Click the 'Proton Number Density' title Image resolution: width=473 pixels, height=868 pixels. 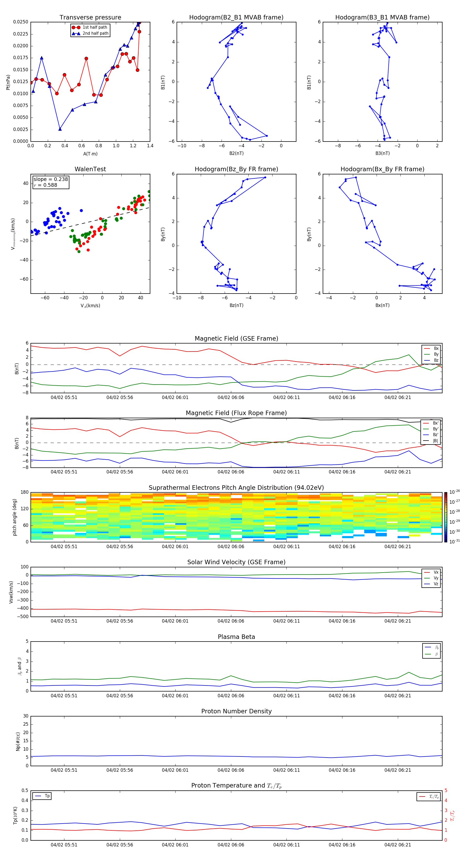[x=236, y=712]
